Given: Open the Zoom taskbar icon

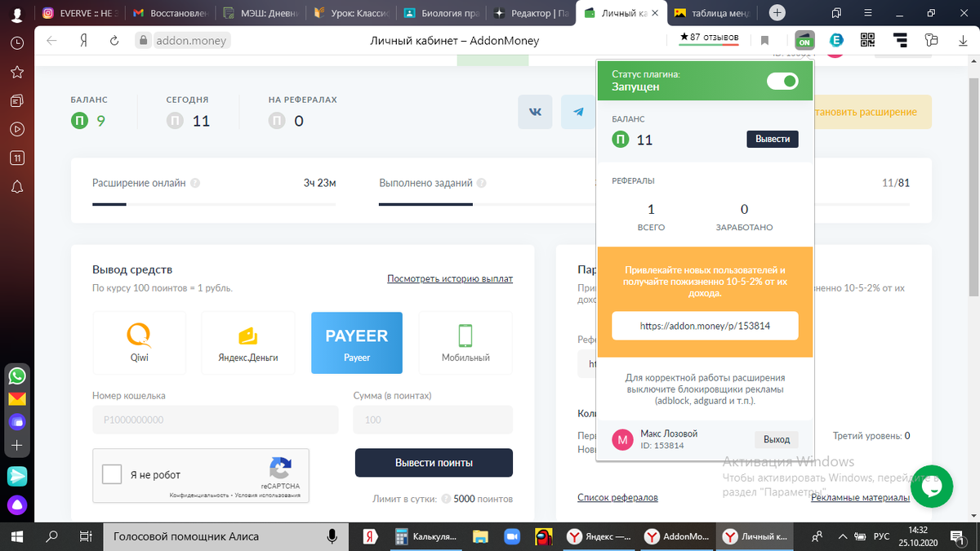Looking at the screenshot, I should pyautogui.click(x=512, y=536).
